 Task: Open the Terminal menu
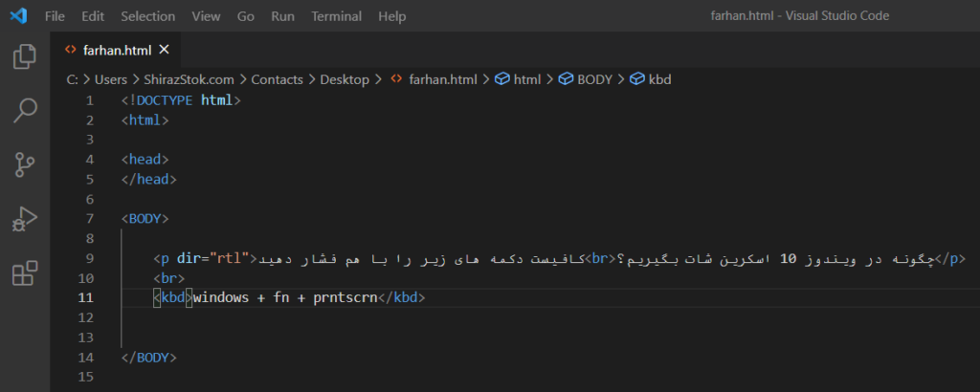[335, 16]
